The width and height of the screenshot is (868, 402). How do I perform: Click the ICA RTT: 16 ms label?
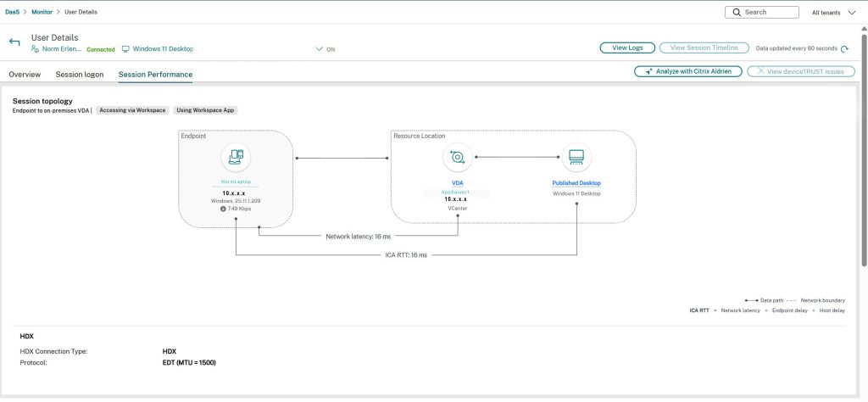[406, 255]
